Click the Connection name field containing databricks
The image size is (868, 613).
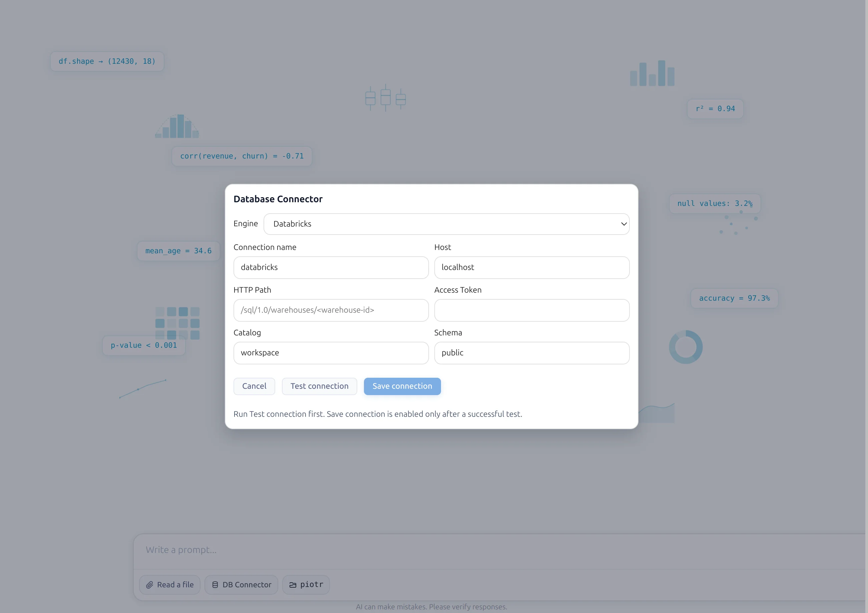331,267
